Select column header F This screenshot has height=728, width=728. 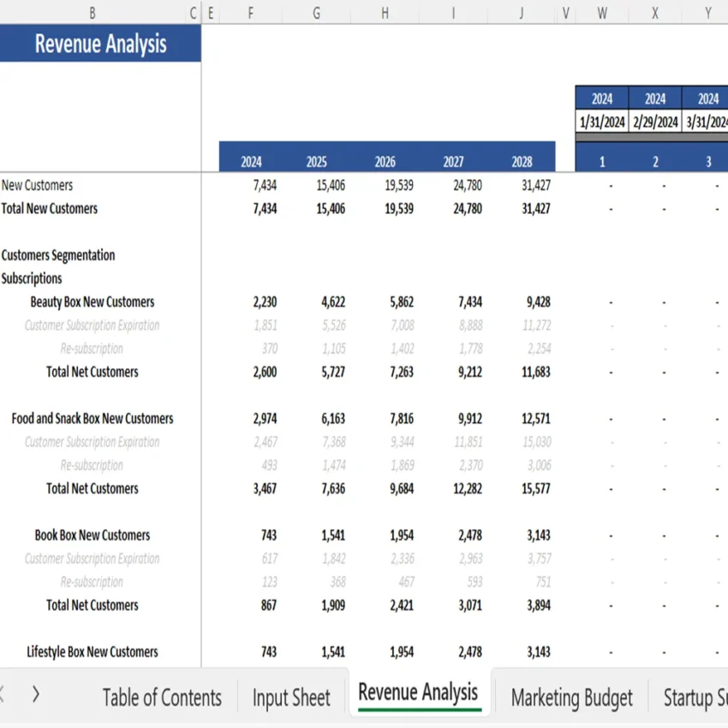tap(249, 13)
